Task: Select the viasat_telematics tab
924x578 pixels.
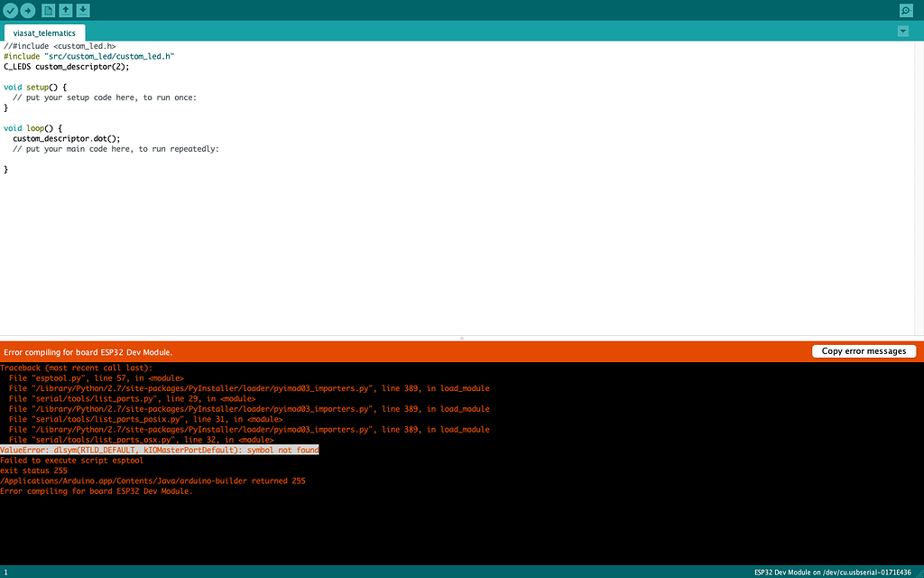Action: pos(44,33)
